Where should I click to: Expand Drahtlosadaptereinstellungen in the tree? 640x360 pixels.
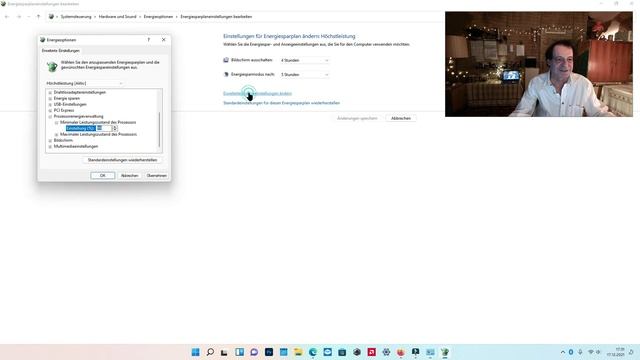(x=50, y=93)
